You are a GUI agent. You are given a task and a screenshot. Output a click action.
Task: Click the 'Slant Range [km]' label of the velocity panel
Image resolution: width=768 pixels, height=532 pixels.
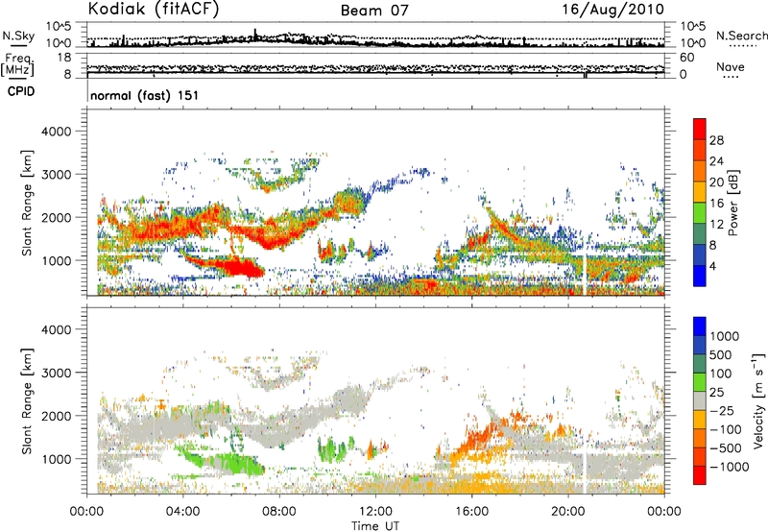27,400
